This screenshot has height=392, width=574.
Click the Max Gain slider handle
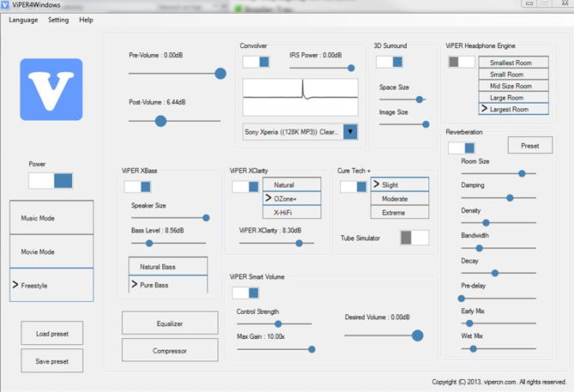point(312,349)
